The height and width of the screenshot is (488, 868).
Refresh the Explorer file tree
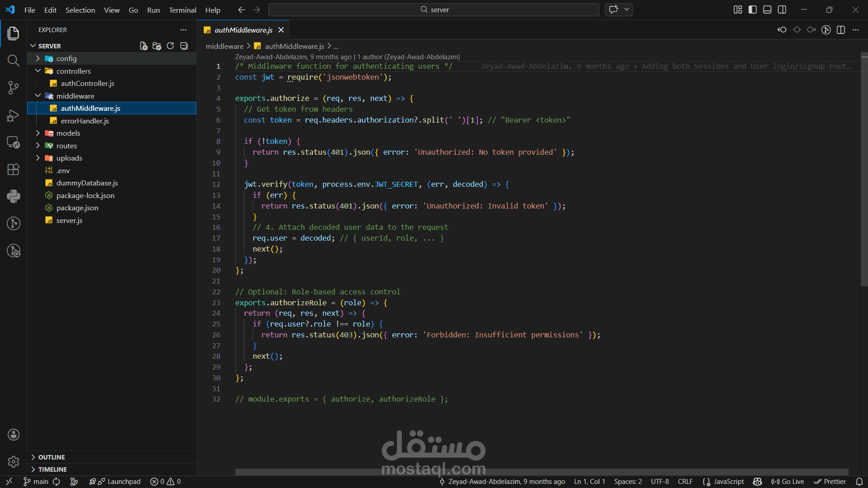tap(170, 46)
